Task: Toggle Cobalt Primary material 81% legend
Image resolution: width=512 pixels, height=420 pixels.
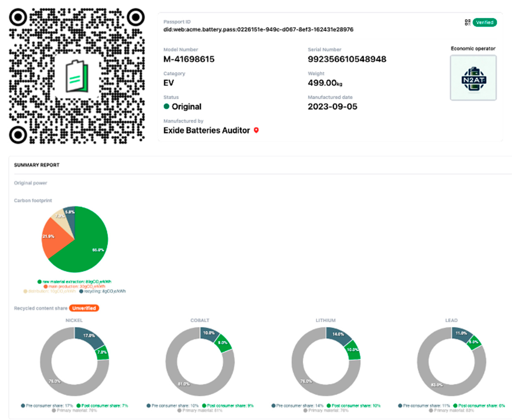Action: point(200,410)
